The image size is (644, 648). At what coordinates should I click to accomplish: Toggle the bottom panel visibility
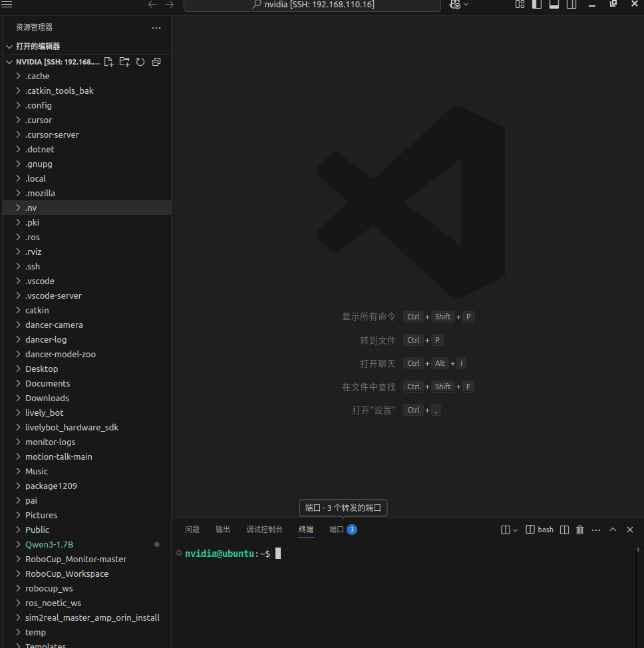tap(554, 5)
